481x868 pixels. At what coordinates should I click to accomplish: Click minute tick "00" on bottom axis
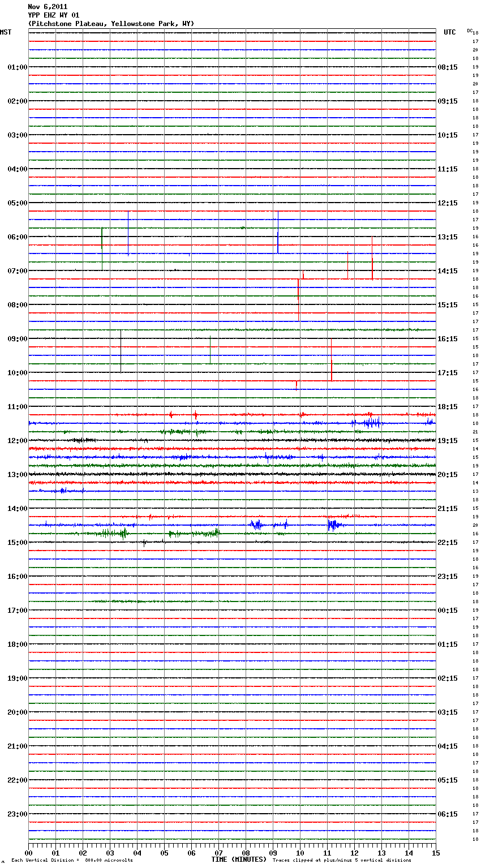(x=29, y=853)
